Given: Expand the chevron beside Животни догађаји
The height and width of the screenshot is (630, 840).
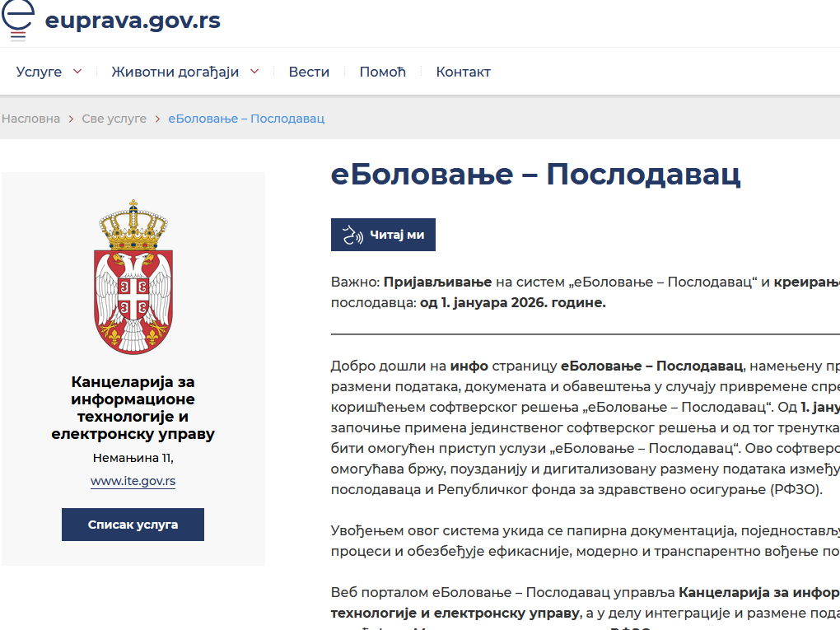Looking at the screenshot, I should (254, 72).
